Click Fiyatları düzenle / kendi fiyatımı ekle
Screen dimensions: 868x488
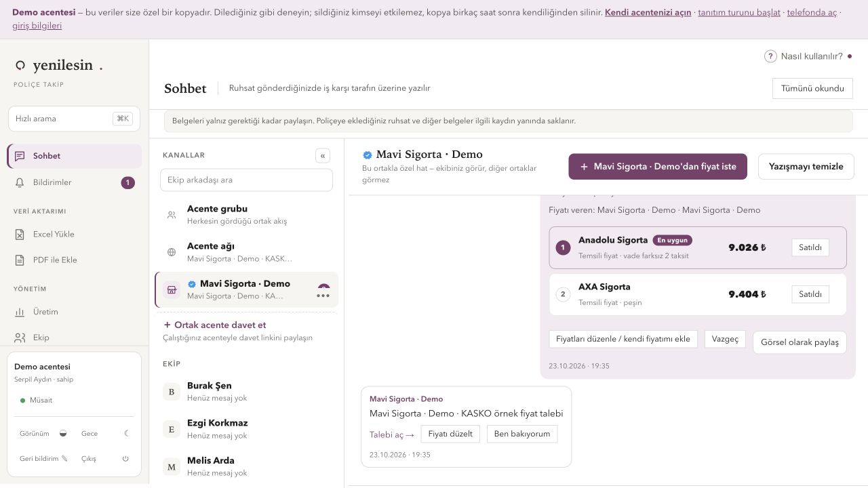coord(623,339)
